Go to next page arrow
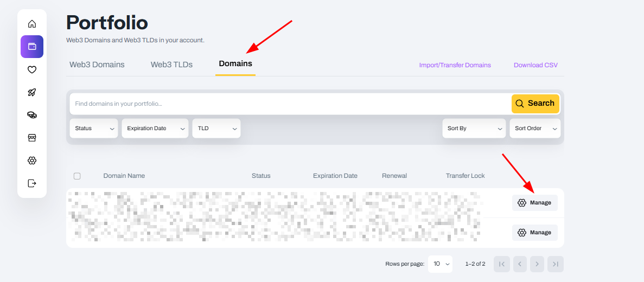Image resolution: width=644 pixels, height=282 pixels. (x=538, y=264)
